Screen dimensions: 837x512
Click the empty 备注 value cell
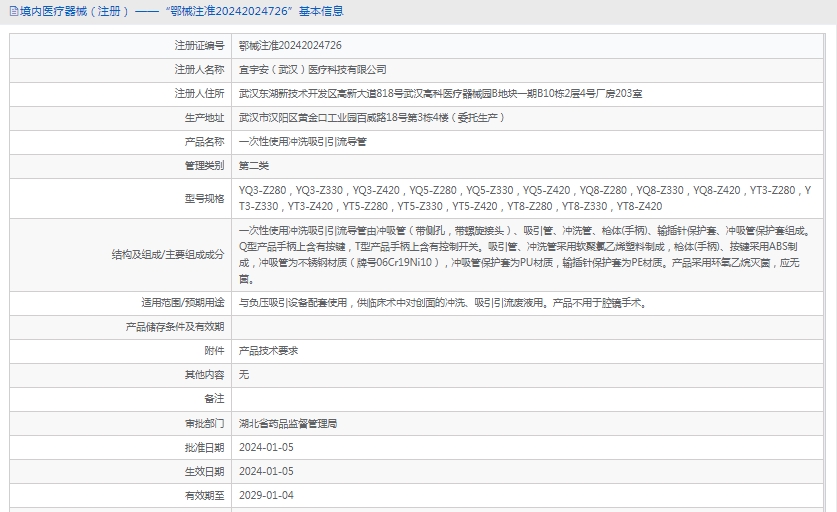point(530,399)
